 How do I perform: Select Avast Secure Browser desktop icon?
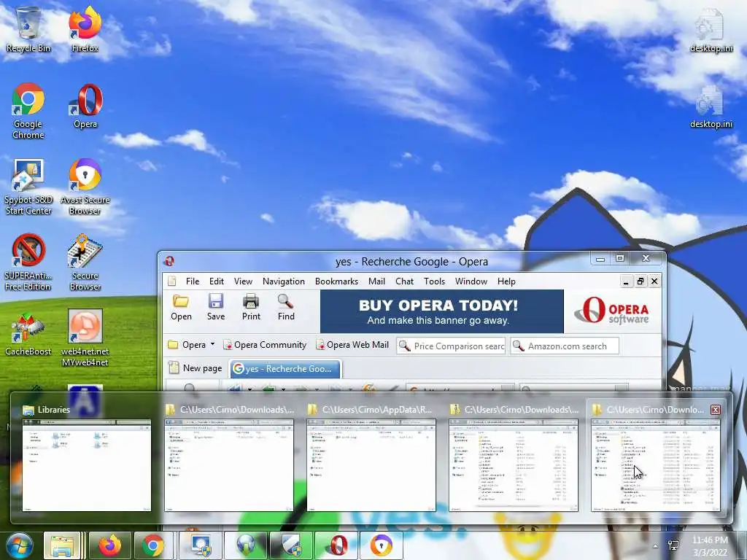[85, 187]
